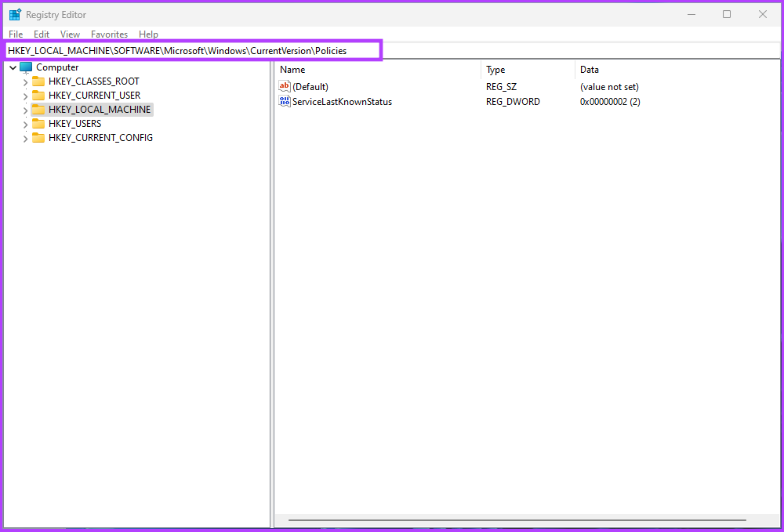The height and width of the screenshot is (532, 784).
Task: Click the HKEY_CLASSES_ROOT folder icon
Action: pyautogui.click(x=38, y=81)
